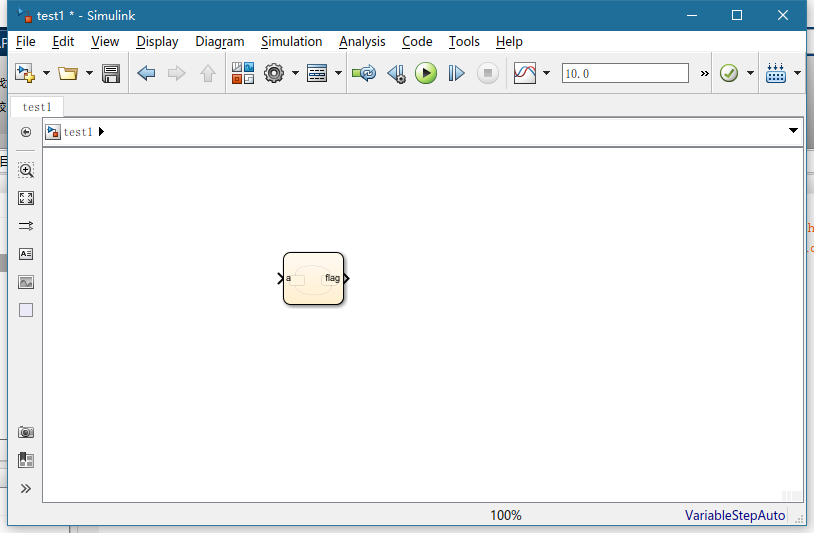Viewport: 814px width, 533px height.
Task: Click the Model Advisor checkmark icon
Action: 729,73
